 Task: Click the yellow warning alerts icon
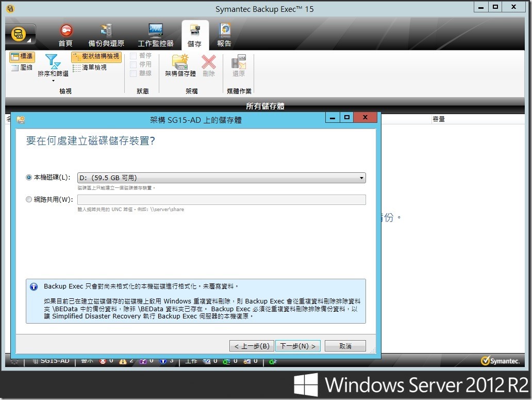click(x=123, y=361)
